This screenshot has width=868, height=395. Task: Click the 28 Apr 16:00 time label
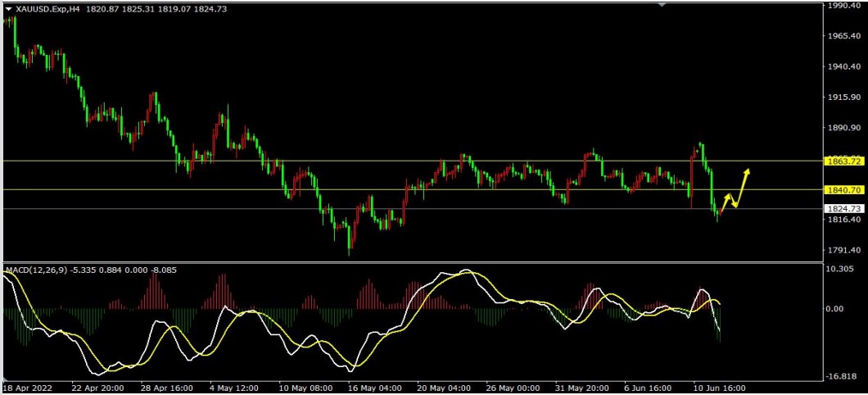coord(168,388)
